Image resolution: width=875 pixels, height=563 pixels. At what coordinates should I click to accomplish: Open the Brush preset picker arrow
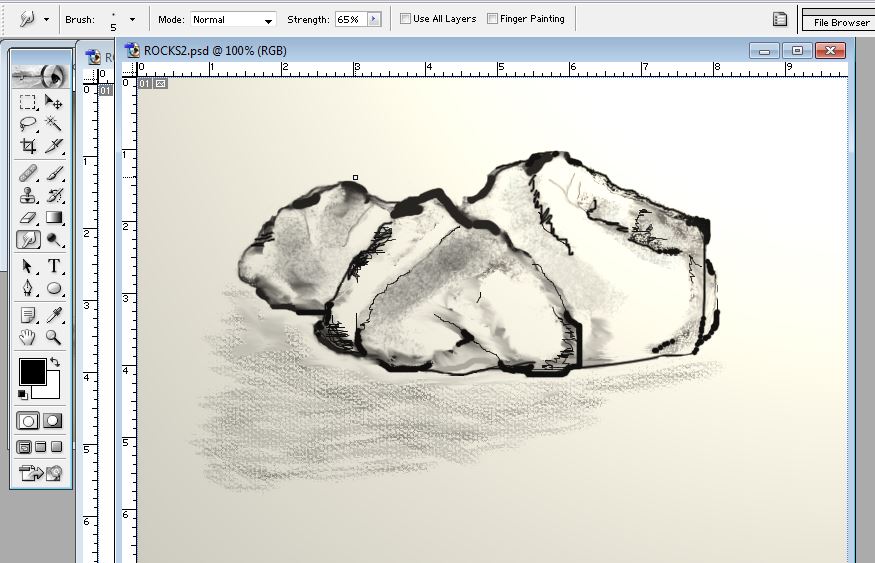(132, 19)
